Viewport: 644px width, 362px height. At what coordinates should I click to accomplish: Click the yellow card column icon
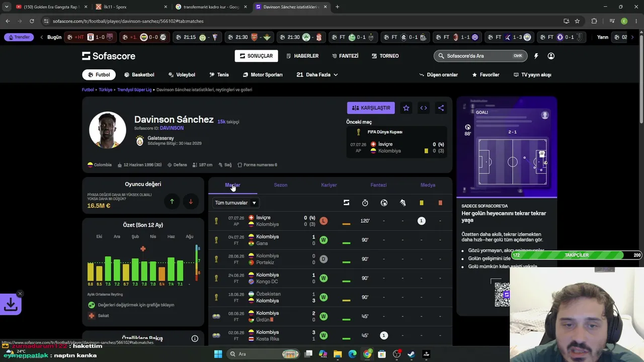point(422,203)
